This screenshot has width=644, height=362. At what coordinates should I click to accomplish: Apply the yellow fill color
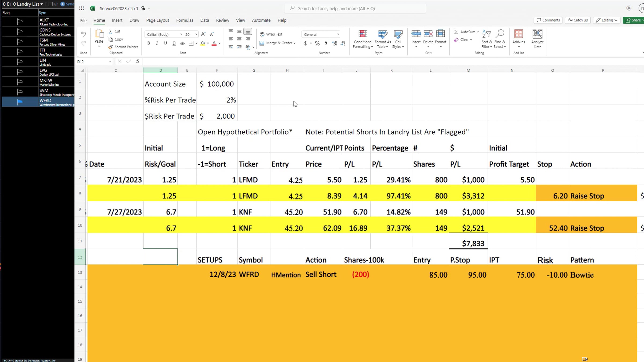[x=203, y=43]
